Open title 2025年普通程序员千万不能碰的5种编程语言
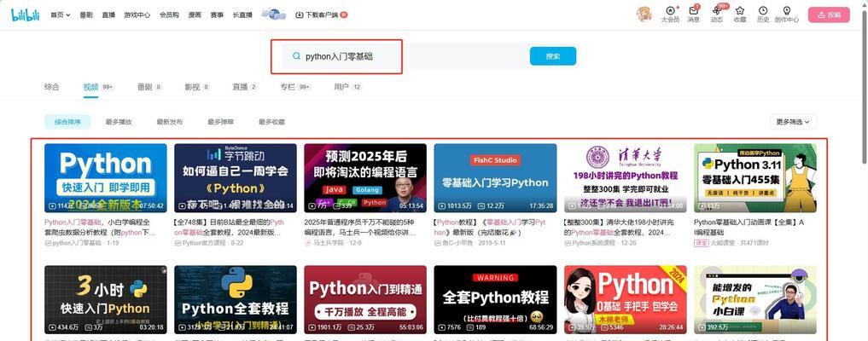Image resolution: width=868 pixels, height=341 pixels. tap(360, 227)
